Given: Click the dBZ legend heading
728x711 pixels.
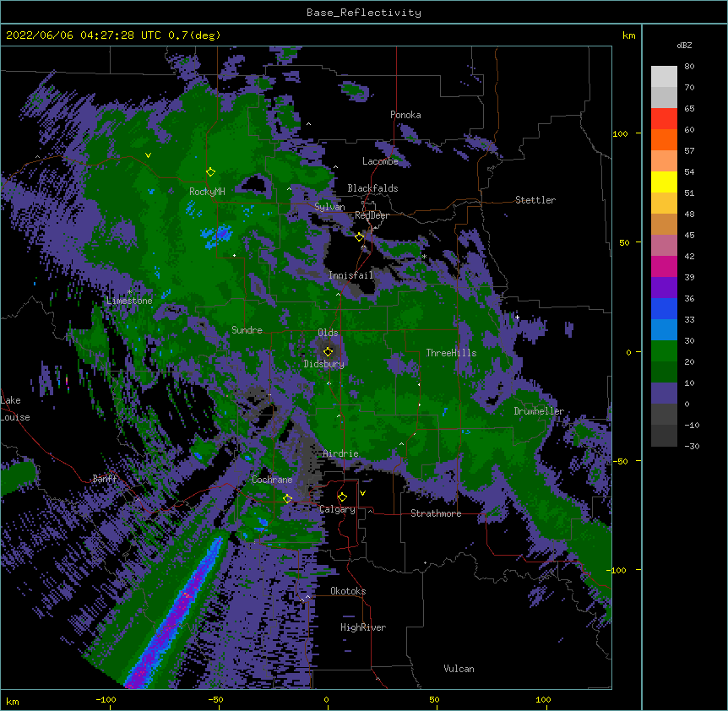Looking at the screenshot, I should click(684, 46).
